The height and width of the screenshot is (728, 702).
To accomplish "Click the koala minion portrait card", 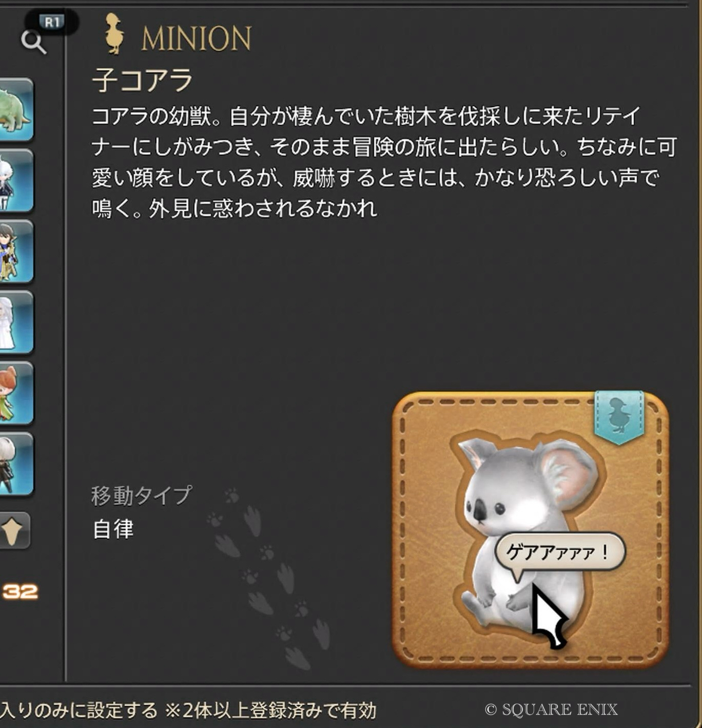I will coord(531,530).
